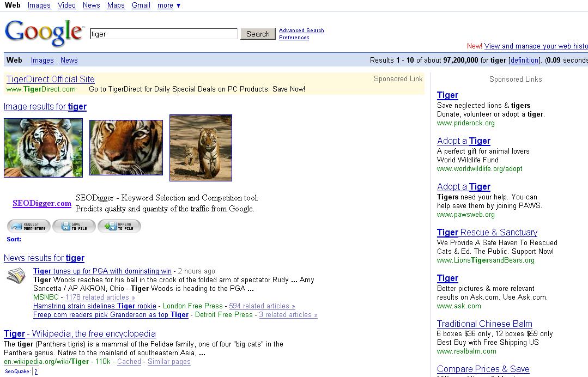Click the Cached link under the Wikipedia result
The image size is (588, 377).
(x=129, y=361)
